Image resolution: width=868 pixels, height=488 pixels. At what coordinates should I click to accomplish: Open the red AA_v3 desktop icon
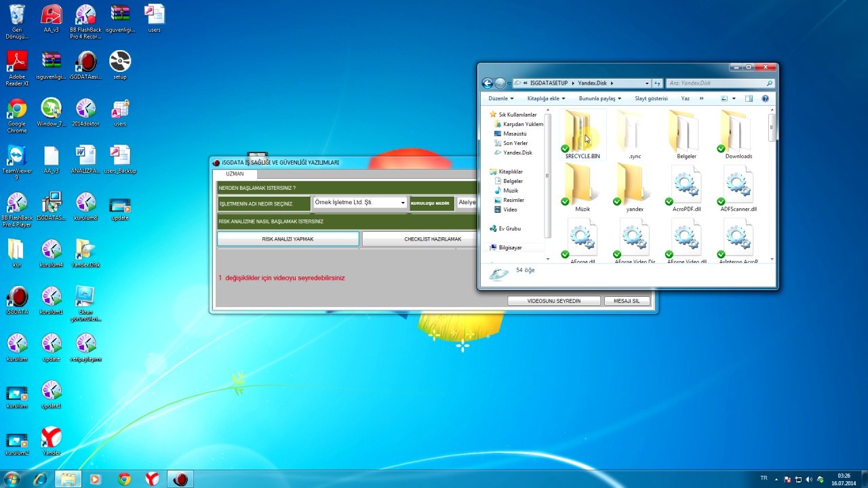click(52, 19)
